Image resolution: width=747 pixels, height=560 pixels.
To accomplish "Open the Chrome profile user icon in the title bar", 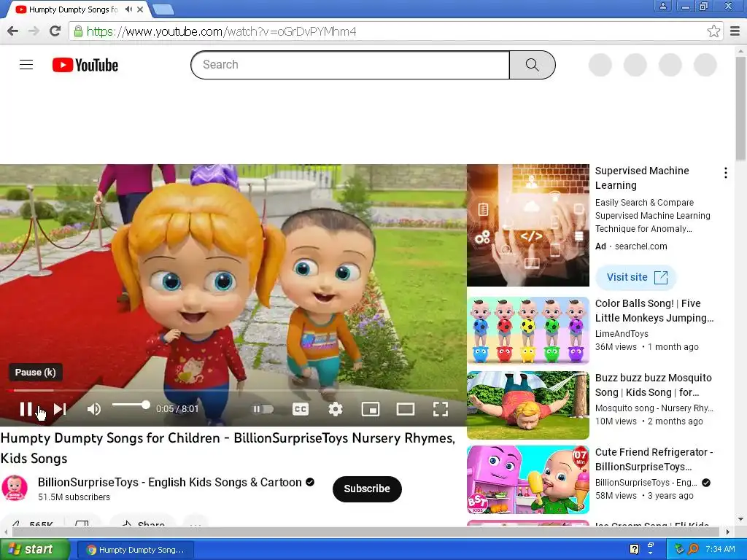I will [662, 6].
